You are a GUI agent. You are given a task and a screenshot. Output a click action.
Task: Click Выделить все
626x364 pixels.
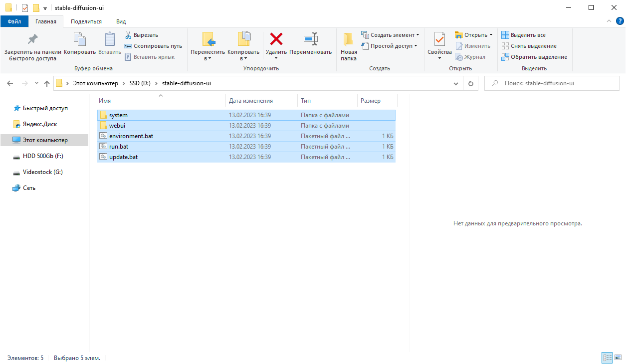(523, 35)
